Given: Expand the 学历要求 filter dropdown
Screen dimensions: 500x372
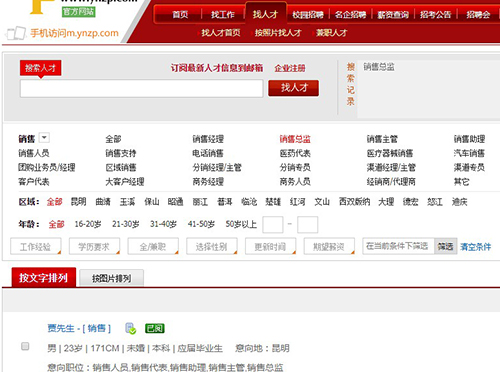Looking at the screenshot, I should 94,247.
